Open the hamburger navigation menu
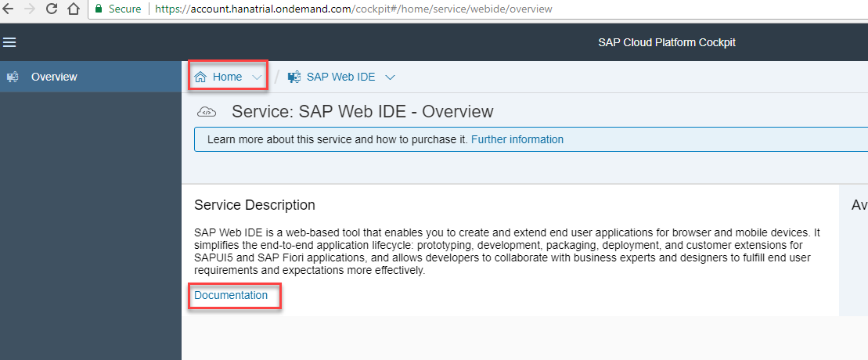Image resolution: width=868 pixels, height=360 pixels. coord(9,42)
